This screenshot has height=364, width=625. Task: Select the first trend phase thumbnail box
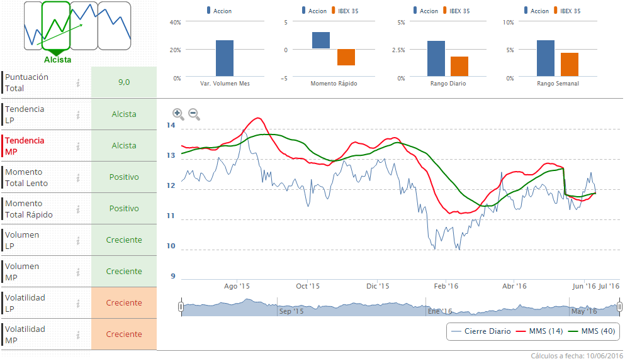(33, 26)
